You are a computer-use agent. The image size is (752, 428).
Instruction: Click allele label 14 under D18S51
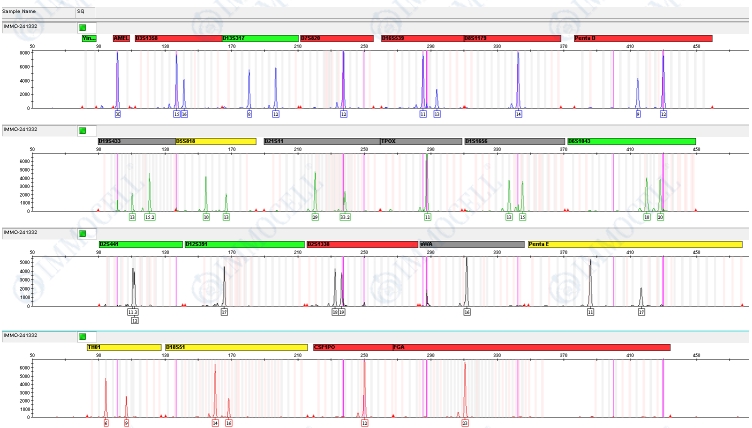click(215, 423)
